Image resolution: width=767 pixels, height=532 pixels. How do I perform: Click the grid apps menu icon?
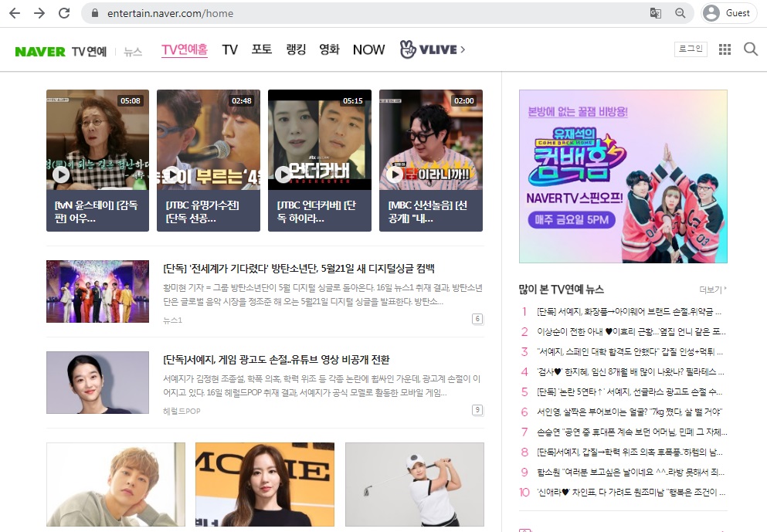725,49
